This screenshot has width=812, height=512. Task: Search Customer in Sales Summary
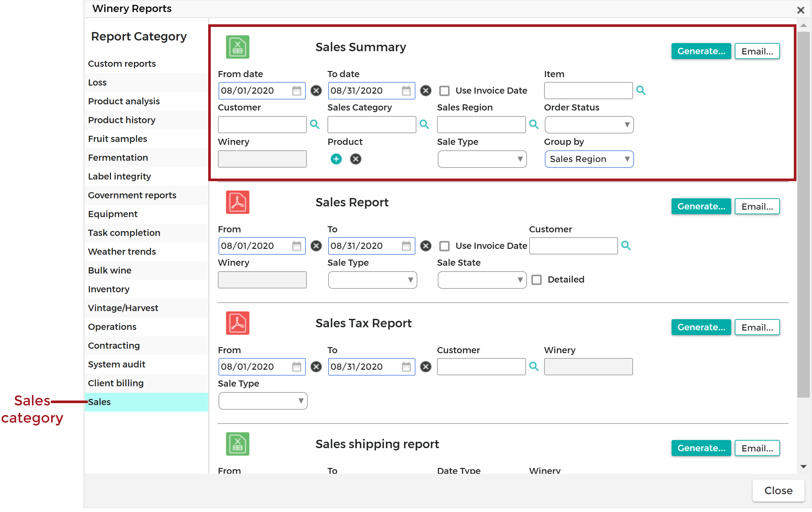click(x=315, y=124)
